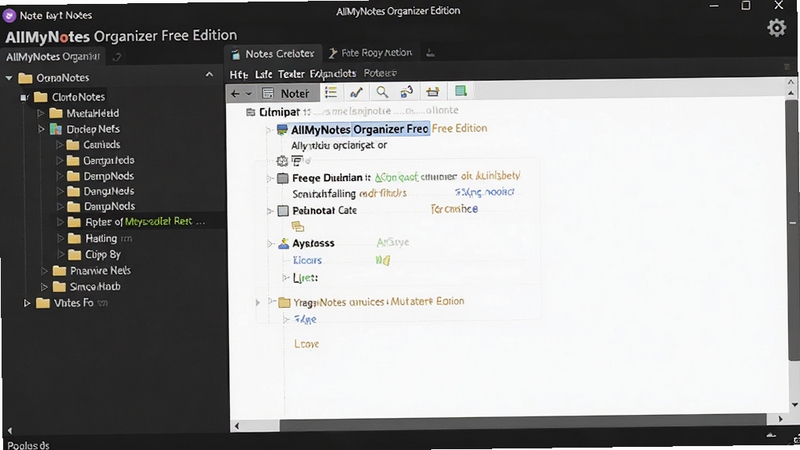The width and height of the screenshot is (800, 450).
Task: Select the AllMyNotes Organizer Free note title
Action: tap(360, 130)
